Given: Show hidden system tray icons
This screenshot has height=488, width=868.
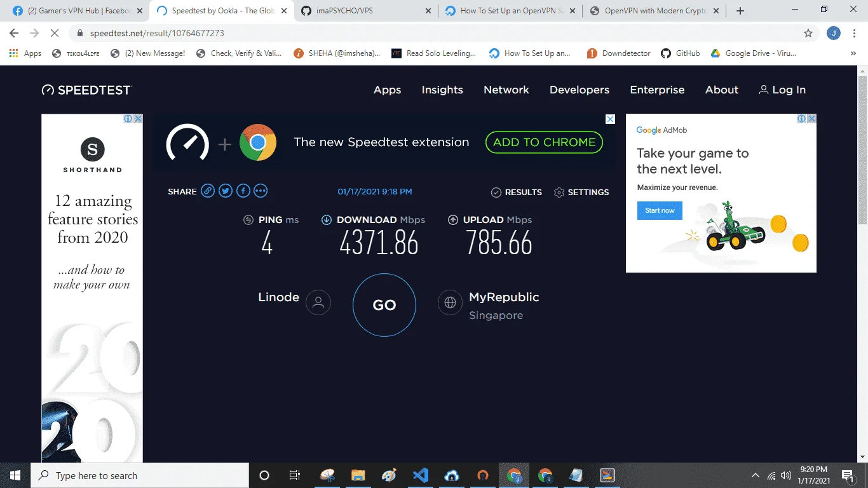Looking at the screenshot, I should click(756, 475).
